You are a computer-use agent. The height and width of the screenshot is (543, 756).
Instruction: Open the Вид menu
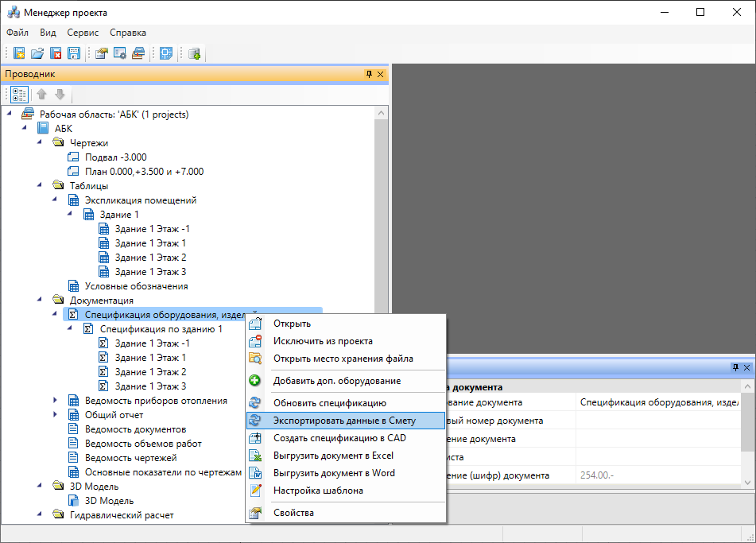tap(48, 33)
